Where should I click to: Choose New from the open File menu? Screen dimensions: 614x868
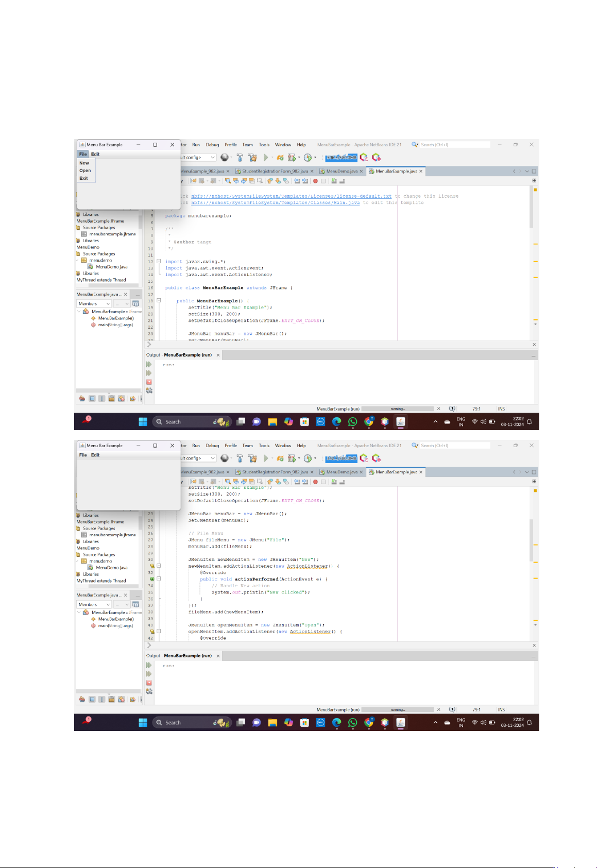[84, 163]
